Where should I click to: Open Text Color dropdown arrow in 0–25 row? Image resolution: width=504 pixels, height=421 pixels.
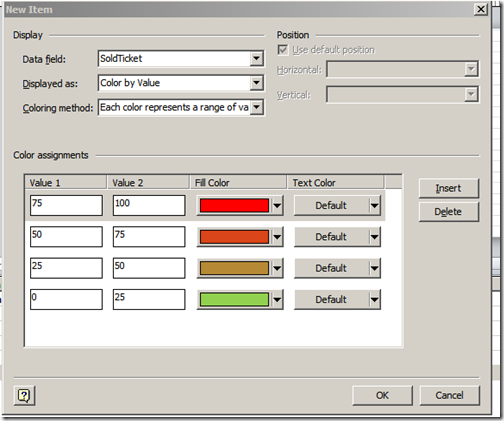pyautogui.click(x=374, y=300)
